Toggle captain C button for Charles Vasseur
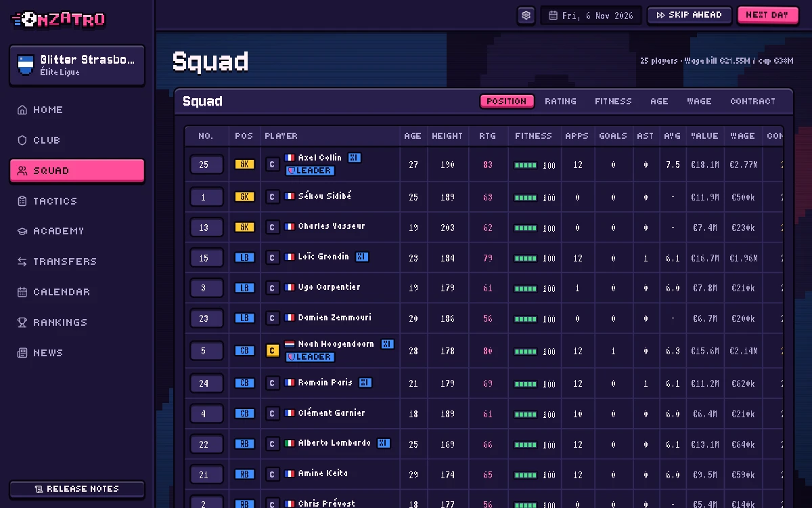Viewport: 812px width, 508px height. point(272,228)
